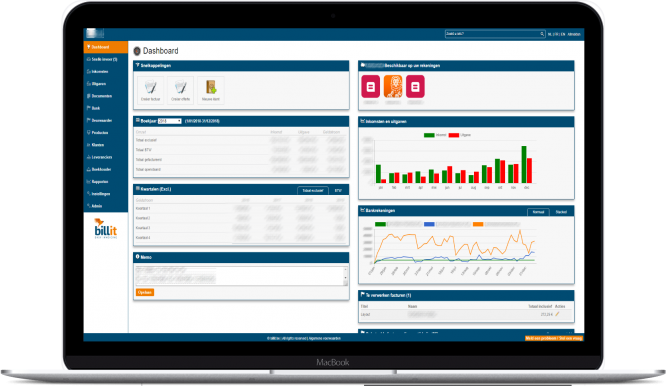Select the last pink bank account icon
666x386 pixels.
click(415, 87)
